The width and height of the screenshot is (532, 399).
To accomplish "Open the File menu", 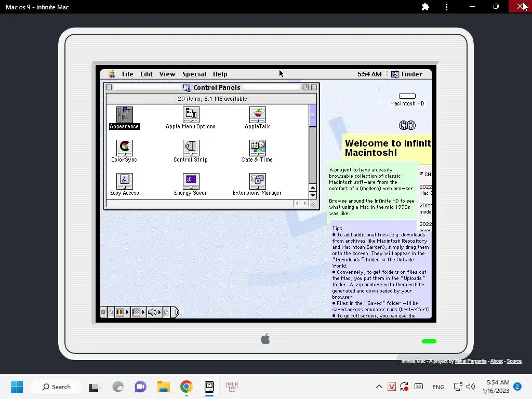I will [x=128, y=74].
